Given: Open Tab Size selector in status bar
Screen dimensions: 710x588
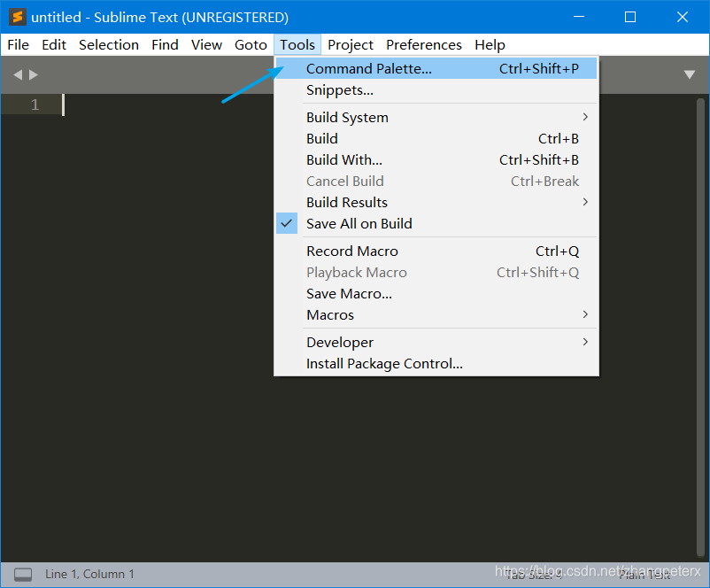Looking at the screenshot, I should [535, 575].
